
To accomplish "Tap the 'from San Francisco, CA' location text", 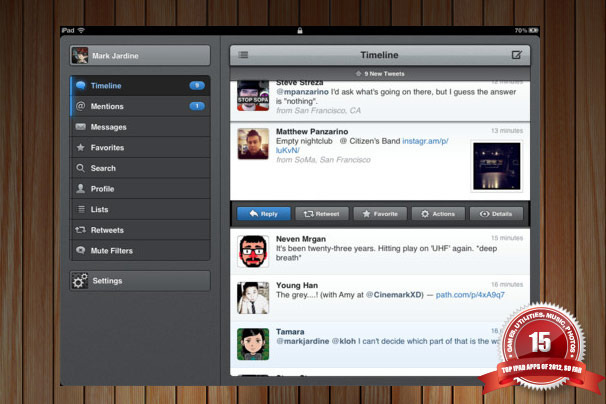I will (x=318, y=111).
